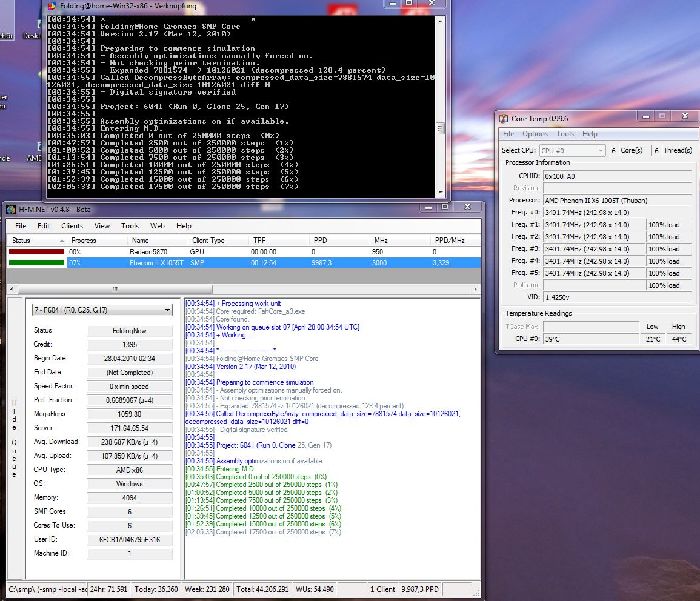Click status bar 24hr: 71.591
This screenshot has height=601, width=700.
coord(109,589)
